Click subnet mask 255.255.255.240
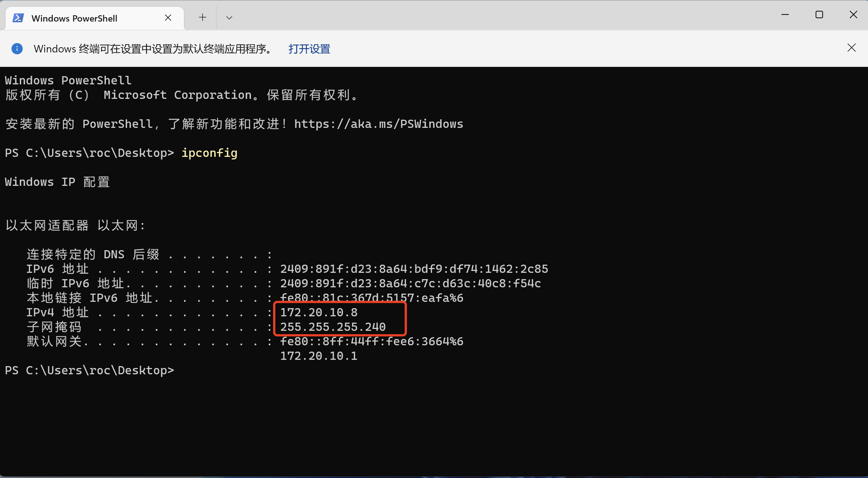Screen dimensions: 868x478 333,327
